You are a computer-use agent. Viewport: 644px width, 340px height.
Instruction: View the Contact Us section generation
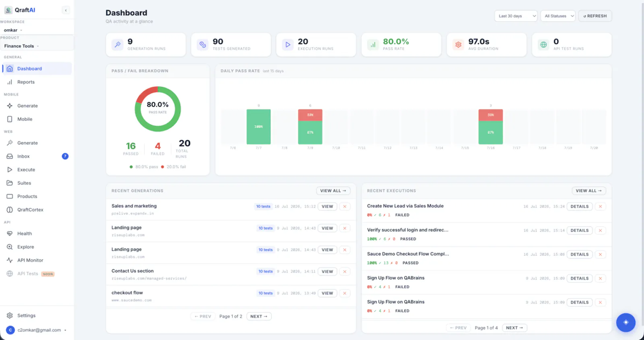pyautogui.click(x=327, y=272)
